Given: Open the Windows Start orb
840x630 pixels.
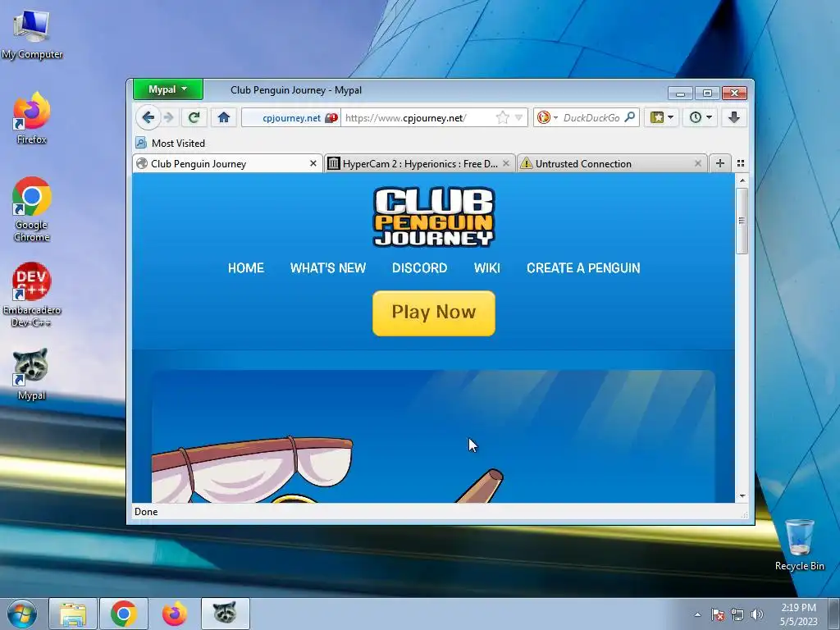Looking at the screenshot, I should tap(22, 614).
